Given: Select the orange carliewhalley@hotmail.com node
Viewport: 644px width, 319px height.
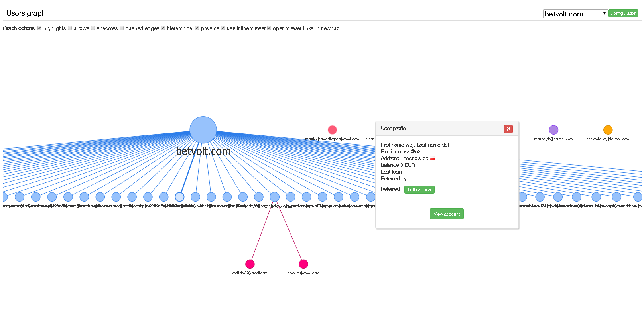Looking at the screenshot, I should tap(608, 130).
